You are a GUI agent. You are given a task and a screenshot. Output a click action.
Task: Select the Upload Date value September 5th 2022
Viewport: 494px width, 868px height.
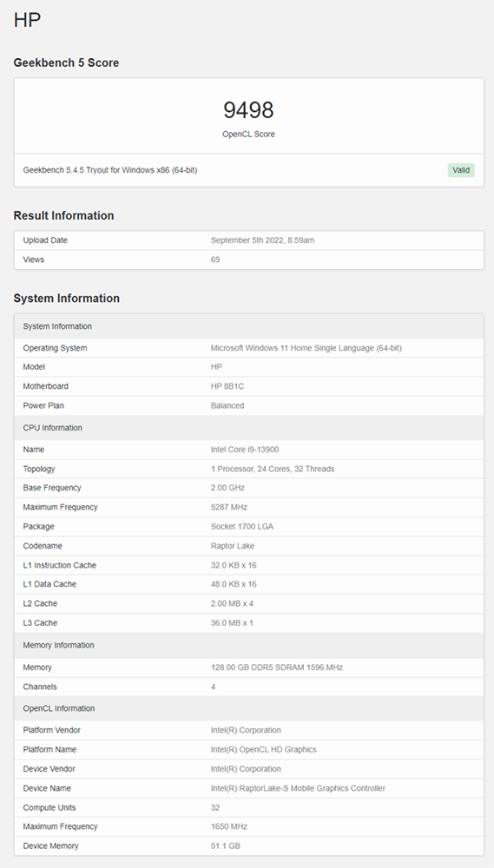coord(262,240)
